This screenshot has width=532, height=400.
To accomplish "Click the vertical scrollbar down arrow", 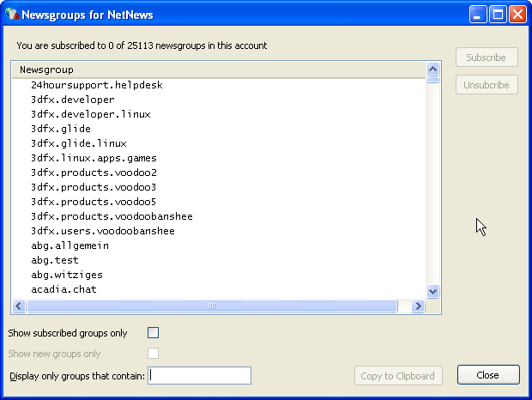I will pos(433,291).
